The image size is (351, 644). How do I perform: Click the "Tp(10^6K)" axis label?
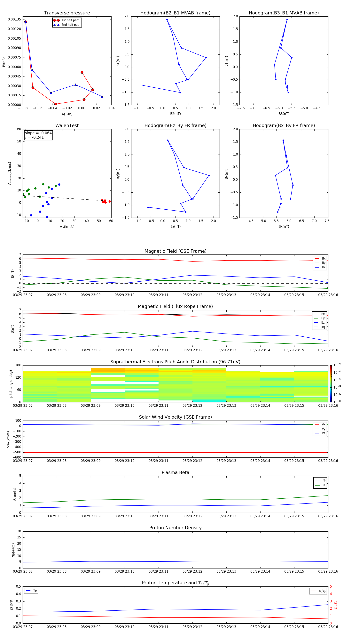(x=11, y=605)
